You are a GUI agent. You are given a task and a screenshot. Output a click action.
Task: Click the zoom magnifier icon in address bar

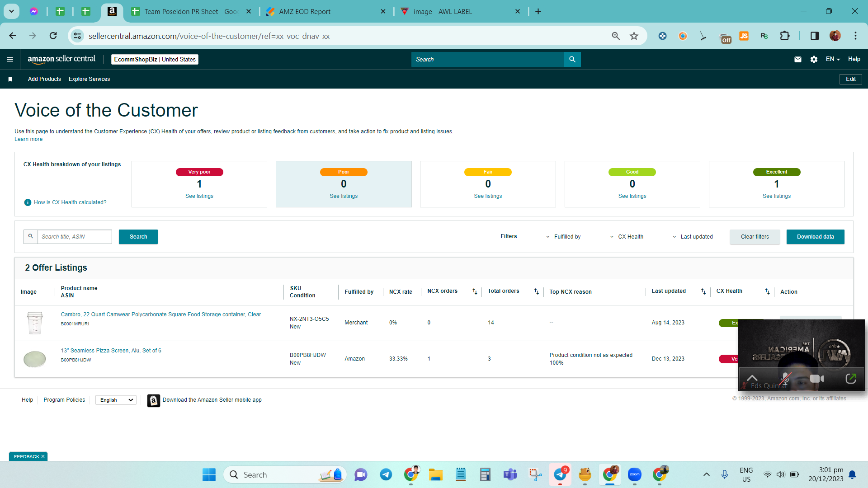pos(616,36)
